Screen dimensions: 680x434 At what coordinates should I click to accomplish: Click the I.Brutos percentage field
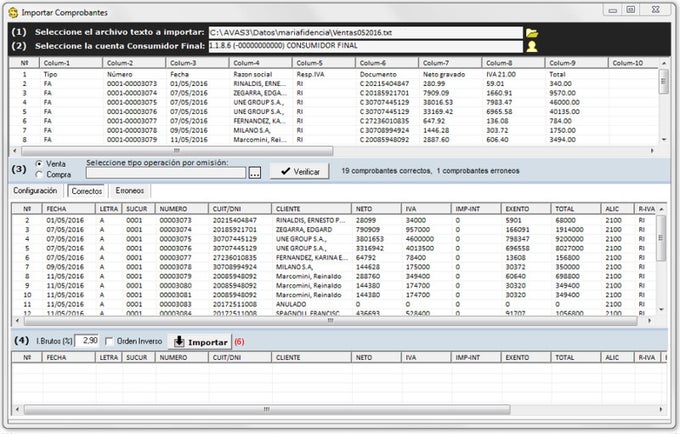tap(88, 341)
